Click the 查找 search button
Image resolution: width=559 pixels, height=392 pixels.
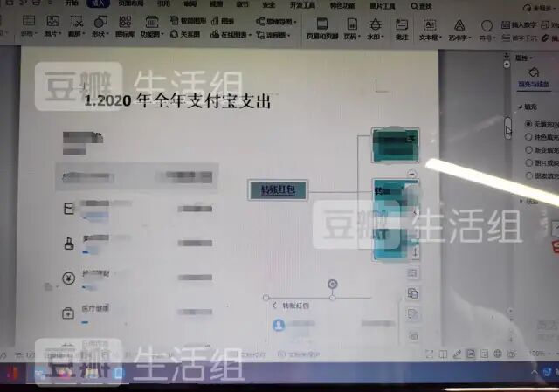click(421, 6)
